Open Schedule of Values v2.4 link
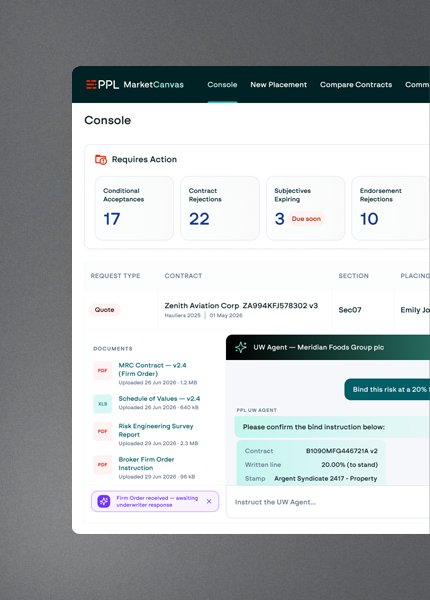The image size is (430, 600). point(159,399)
